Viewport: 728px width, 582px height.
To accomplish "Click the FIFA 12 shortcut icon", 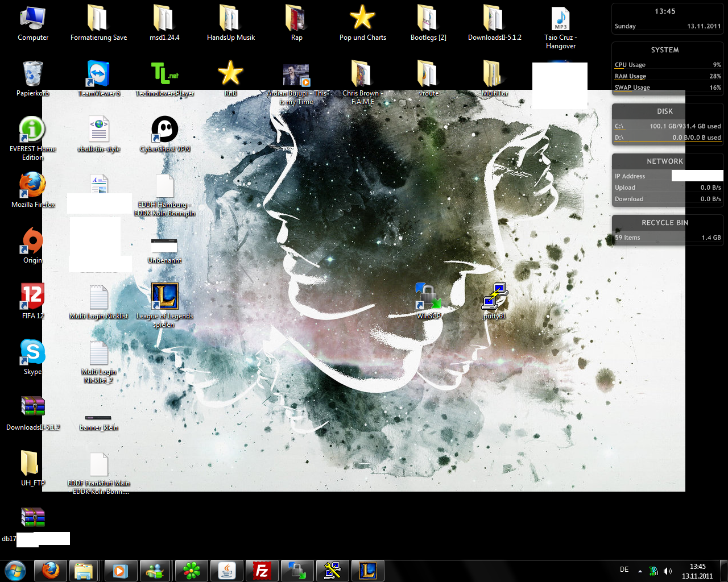I will coord(32,297).
